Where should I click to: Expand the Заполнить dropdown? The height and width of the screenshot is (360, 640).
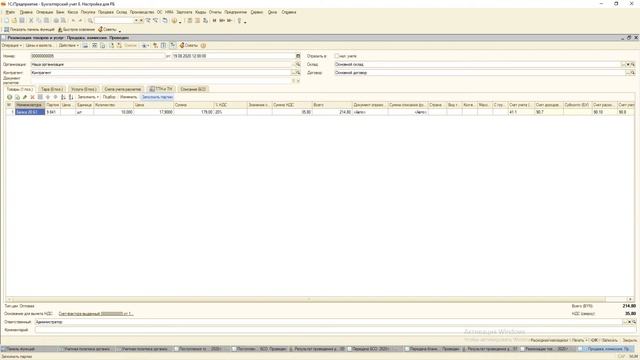click(88, 97)
